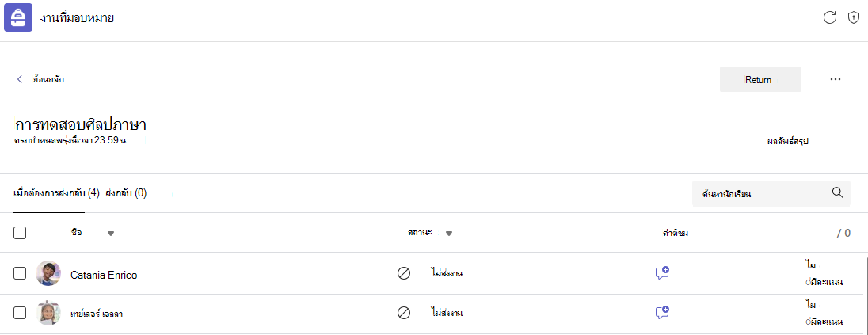Check the box for เทย์เลอร์ เอลลา
868x335 pixels.
pyautogui.click(x=20, y=313)
